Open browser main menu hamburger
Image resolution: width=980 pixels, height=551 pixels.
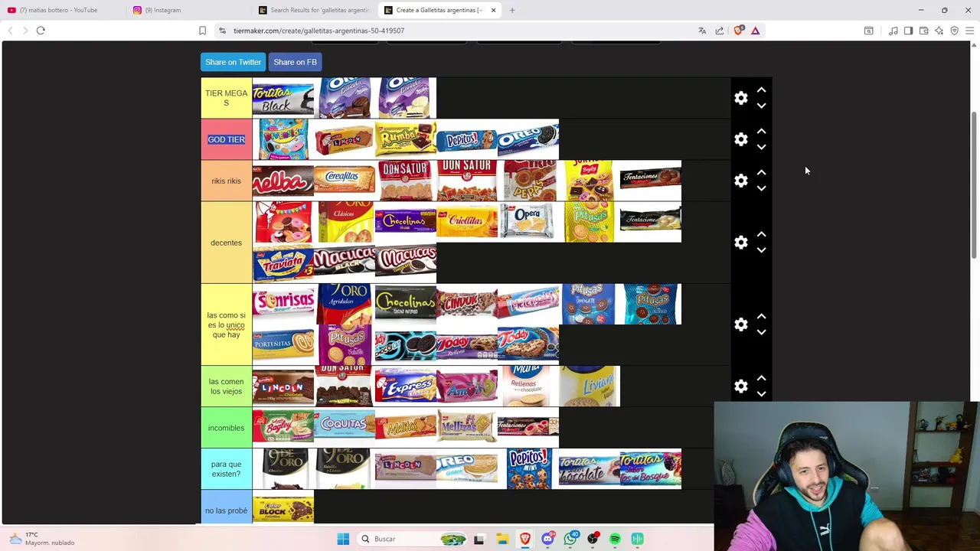point(969,31)
